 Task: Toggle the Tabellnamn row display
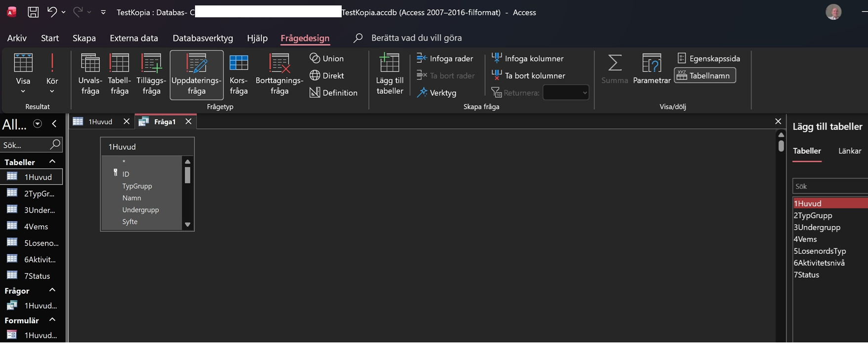click(705, 76)
